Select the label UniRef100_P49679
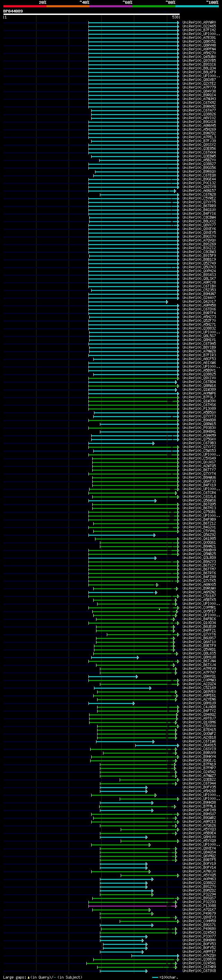The height and width of the screenshot is (980, 222). click(199, 913)
